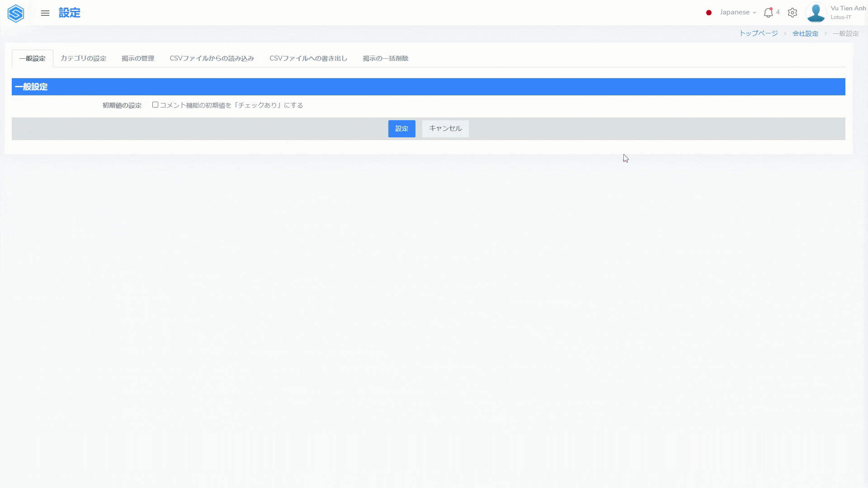
Task: Click the Japan flag language icon
Action: (x=709, y=13)
